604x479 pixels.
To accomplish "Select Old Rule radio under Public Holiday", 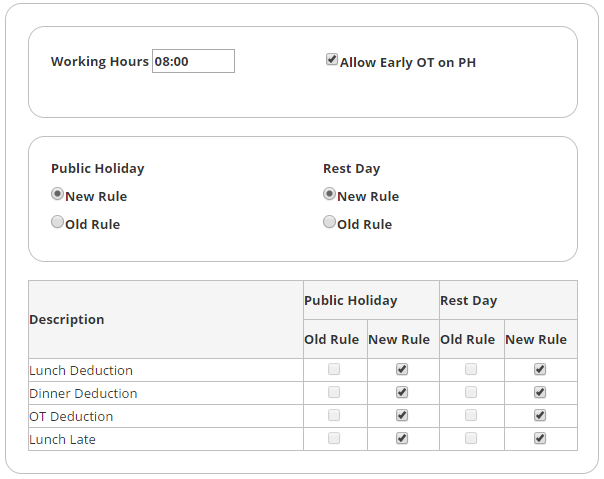I will click(57, 222).
